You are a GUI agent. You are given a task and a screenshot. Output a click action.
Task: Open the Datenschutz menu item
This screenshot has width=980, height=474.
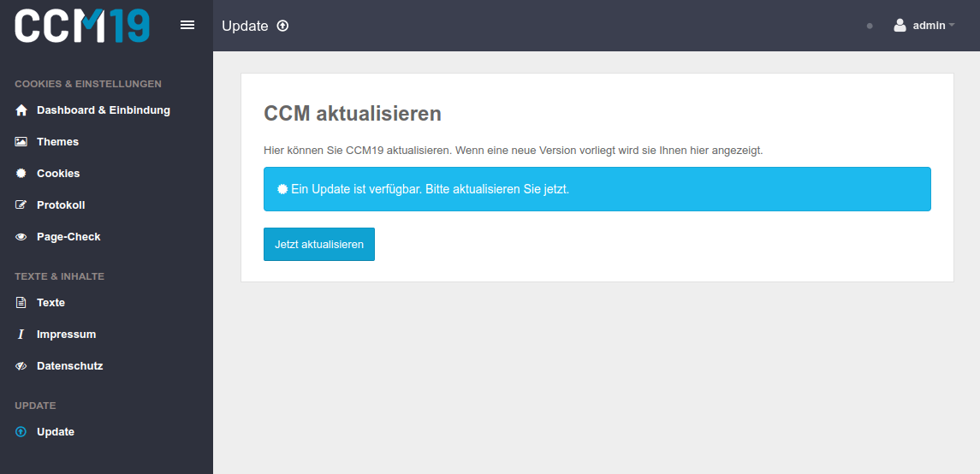(x=69, y=366)
